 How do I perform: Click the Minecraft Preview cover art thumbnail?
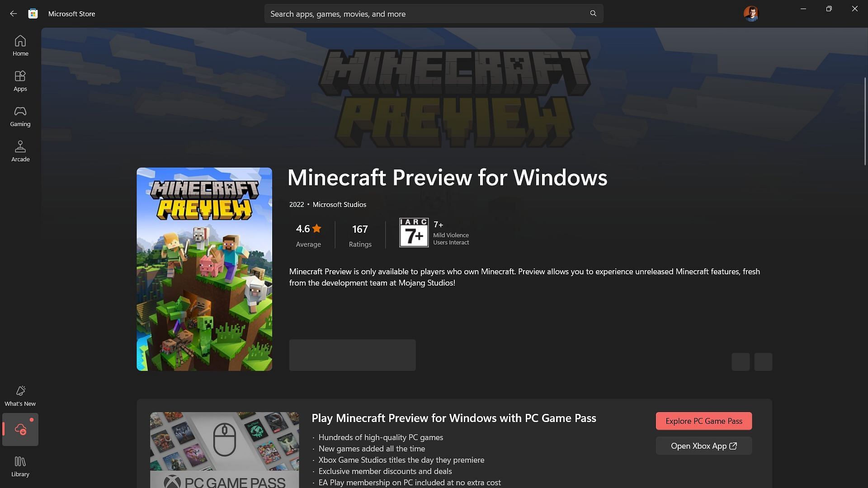(204, 269)
